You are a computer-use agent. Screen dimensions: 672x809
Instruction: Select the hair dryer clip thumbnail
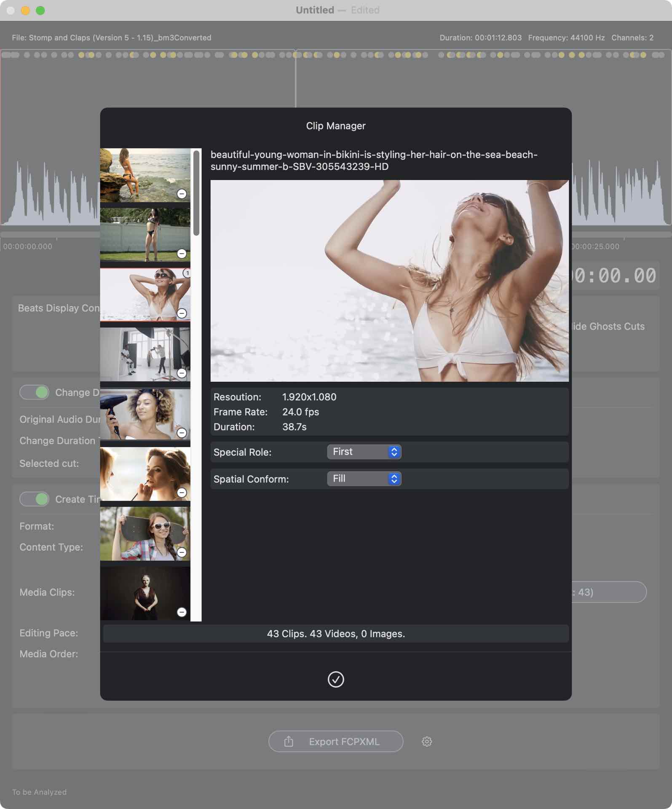click(145, 414)
